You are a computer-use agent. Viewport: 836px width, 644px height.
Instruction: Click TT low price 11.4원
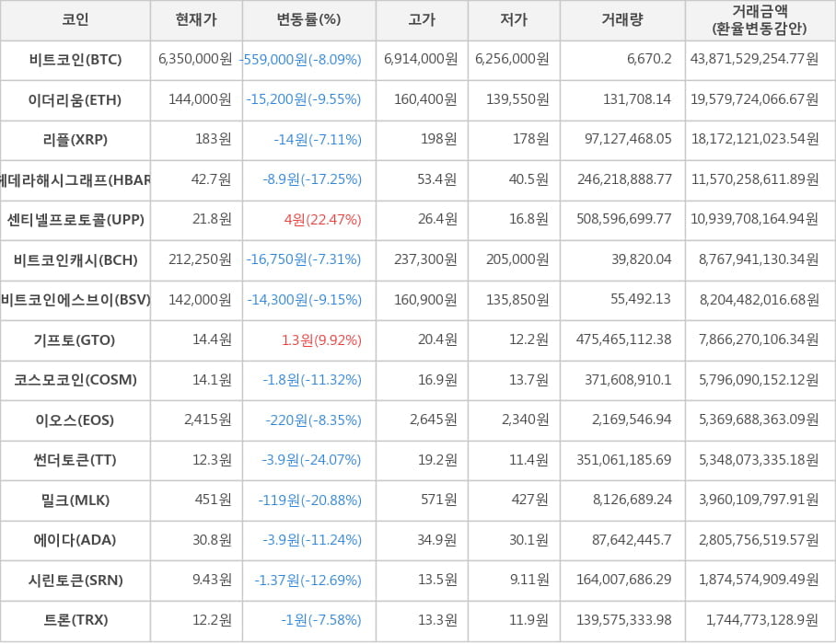click(x=528, y=459)
